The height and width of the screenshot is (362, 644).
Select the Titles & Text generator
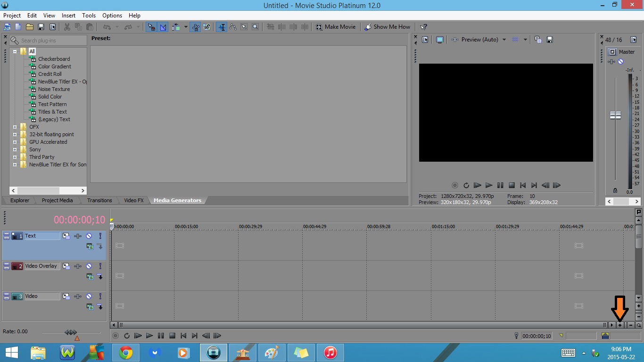[x=52, y=112]
